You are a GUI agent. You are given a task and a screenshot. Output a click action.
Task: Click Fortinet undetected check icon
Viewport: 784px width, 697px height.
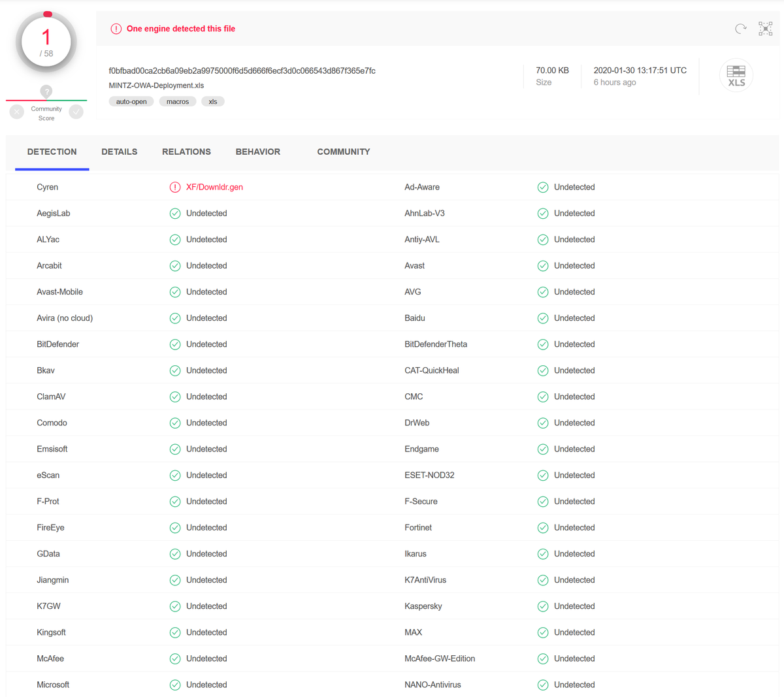543,528
